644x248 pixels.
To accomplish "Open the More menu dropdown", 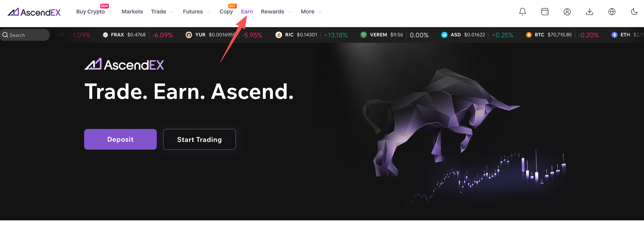I will click(x=311, y=12).
